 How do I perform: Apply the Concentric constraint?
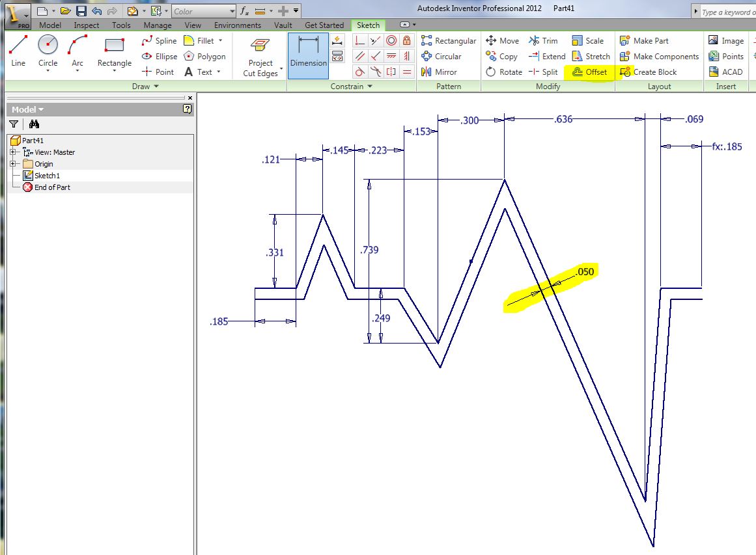(x=391, y=41)
